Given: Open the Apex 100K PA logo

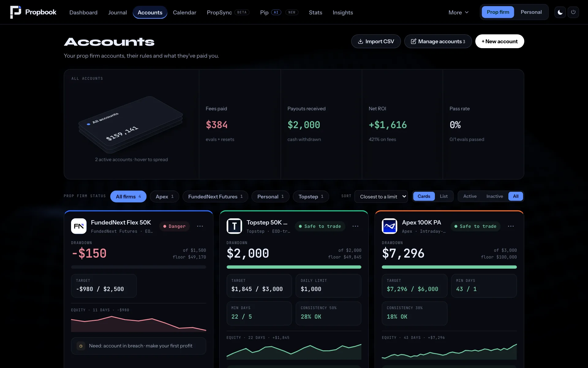Looking at the screenshot, I should click(x=390, y=226).
